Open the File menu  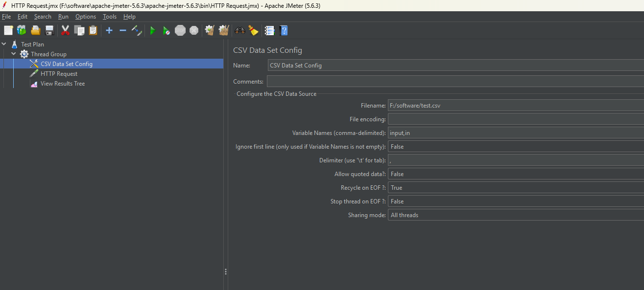pos(6,17)
